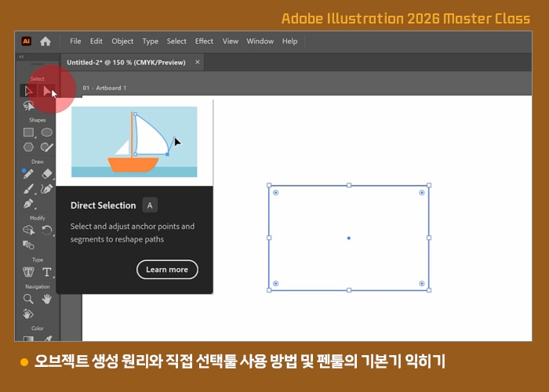Click the sailboat tooltip preview image
The image size is (549, 392).
[x=134, y=142]
